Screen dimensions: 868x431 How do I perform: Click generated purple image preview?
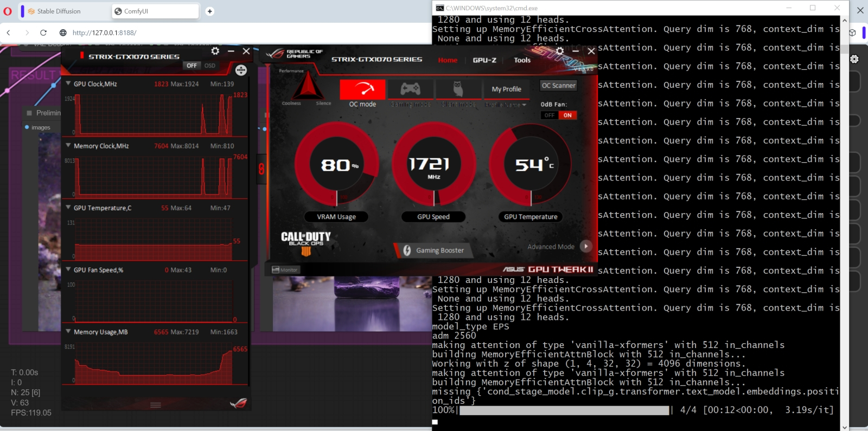352,304
